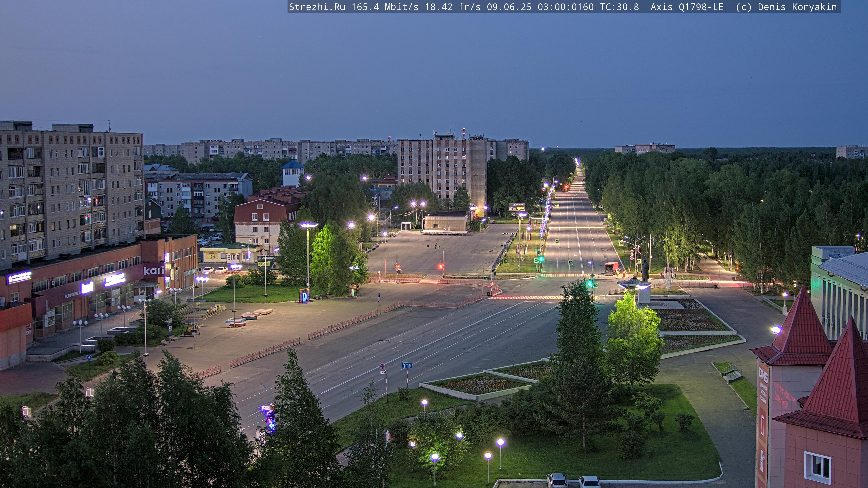This screenshot has height=488, width=868.
Task: Click the "Strezhi.Ru" overlay text
Action: pyautogui.click(x=317, y=7)
